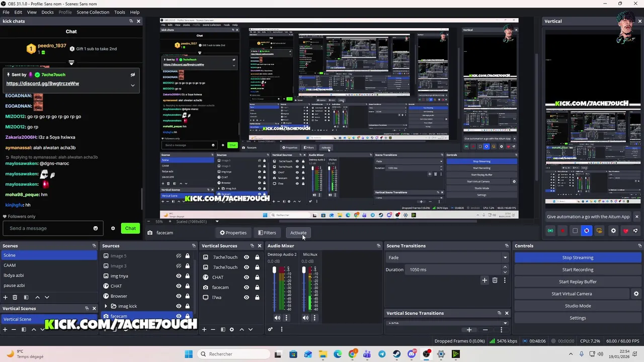This screenshot has width=644, height=362.
Task: Open the Help menu
Action: pos(135,12)
